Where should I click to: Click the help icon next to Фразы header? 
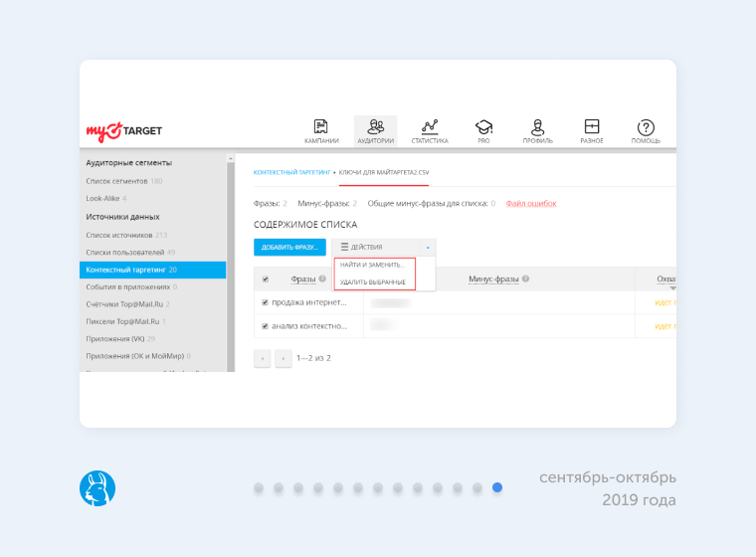click(x=322, y=278)
